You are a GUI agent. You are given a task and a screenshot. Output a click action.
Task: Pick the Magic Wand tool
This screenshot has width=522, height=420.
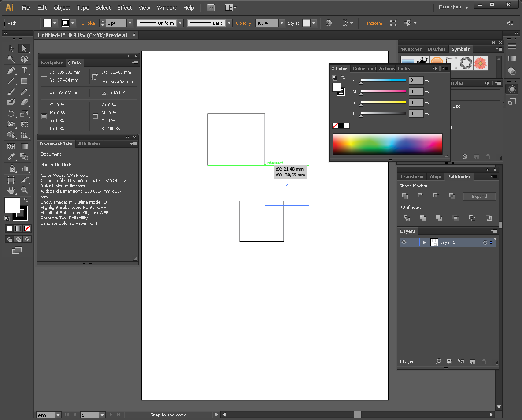click(11, 59)
